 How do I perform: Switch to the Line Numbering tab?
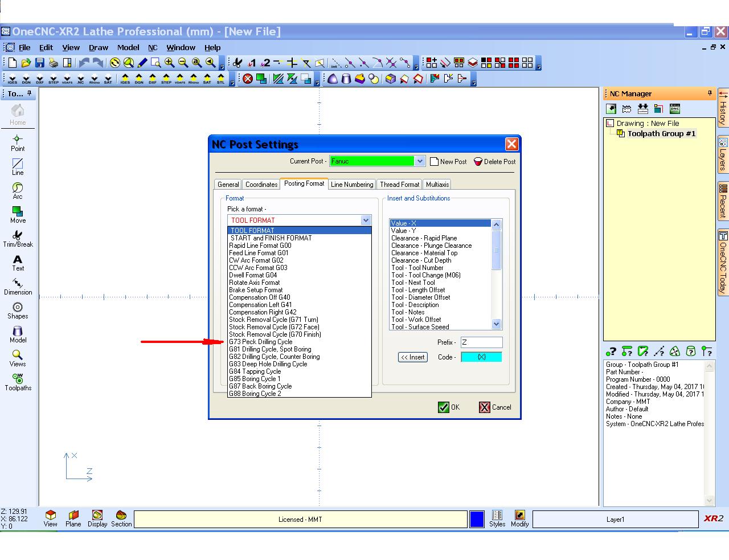pos(352,185)
